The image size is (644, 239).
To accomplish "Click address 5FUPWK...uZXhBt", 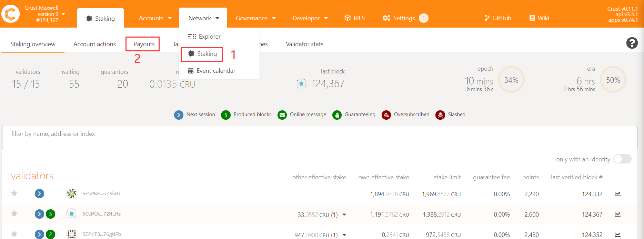I will point(102,193).
